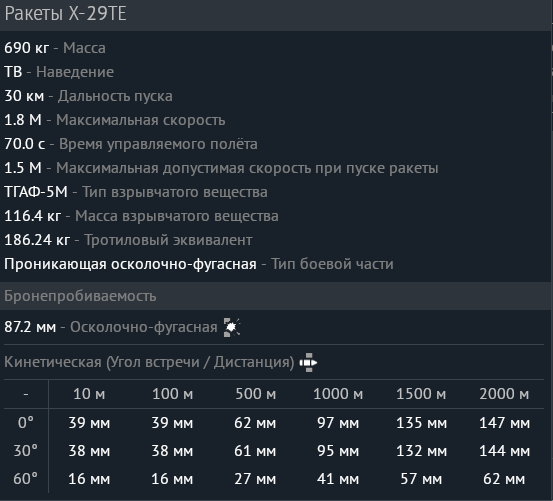
Task: Click the 'Наведение' label
Action: [75, 72]
